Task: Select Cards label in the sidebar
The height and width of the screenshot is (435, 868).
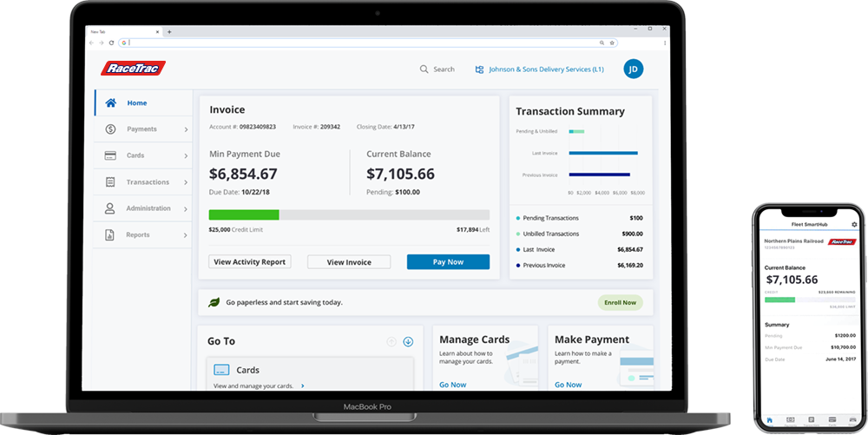Action: (135, 155)
